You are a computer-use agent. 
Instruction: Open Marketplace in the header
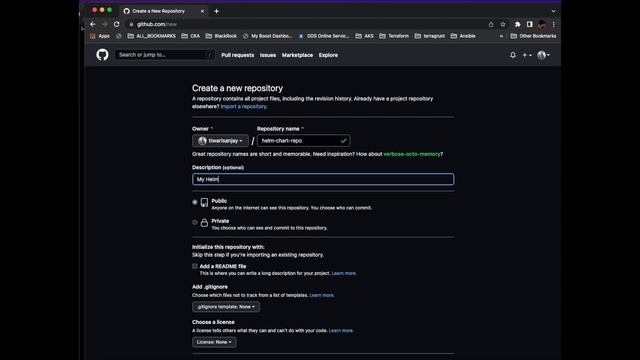pos(297,55)
